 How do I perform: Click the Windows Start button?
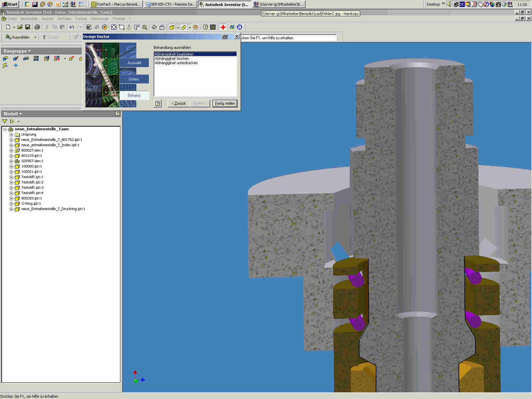coord(10,4)
